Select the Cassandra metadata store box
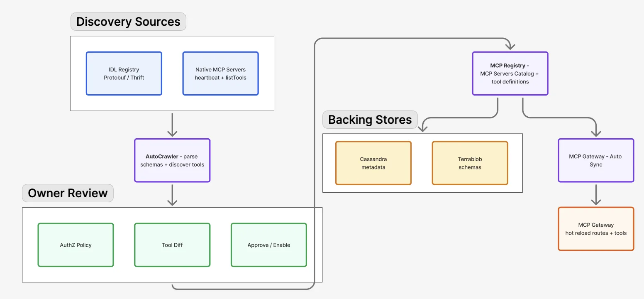 pos(373,163)
